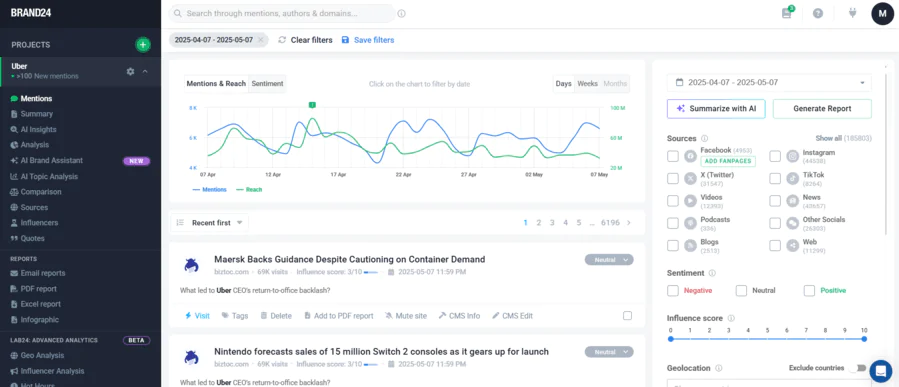The width and height of the screenshot is (899, 387).
Task: Click the search info icon
Action: coord(401,13)
